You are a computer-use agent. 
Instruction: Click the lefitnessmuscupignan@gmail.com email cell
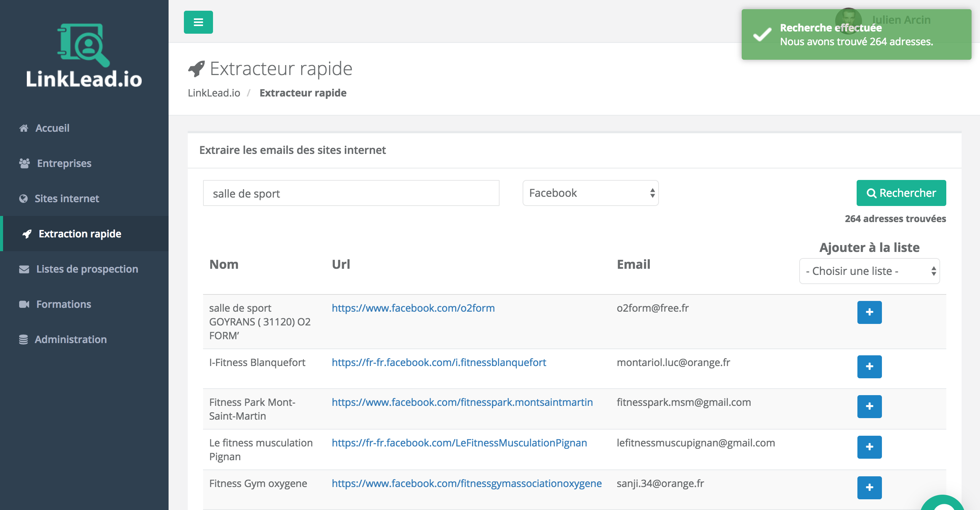696,443
